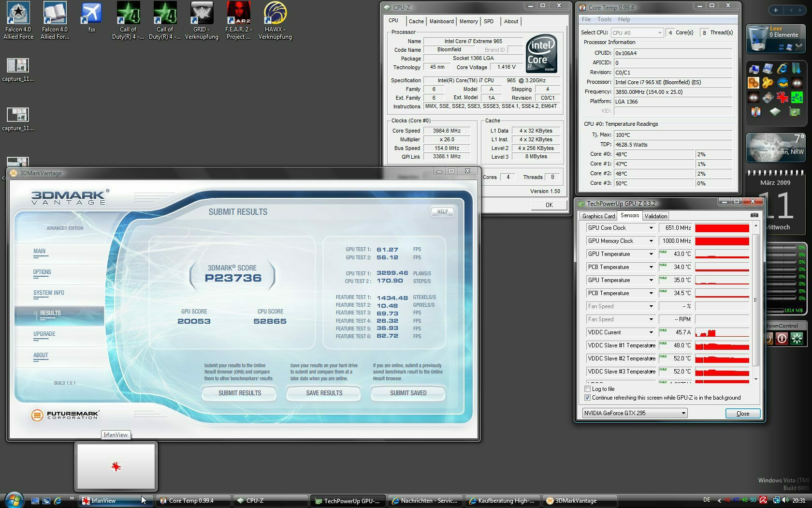Screen dimensions: 812x508
Task: Enable the Log to file checkbox
Action: point(588,389)
